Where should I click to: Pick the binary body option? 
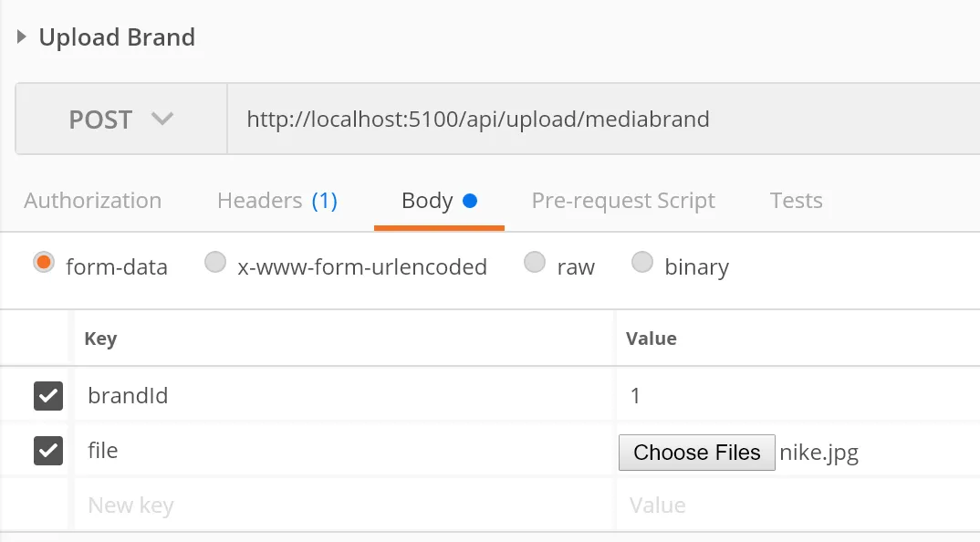642,263
